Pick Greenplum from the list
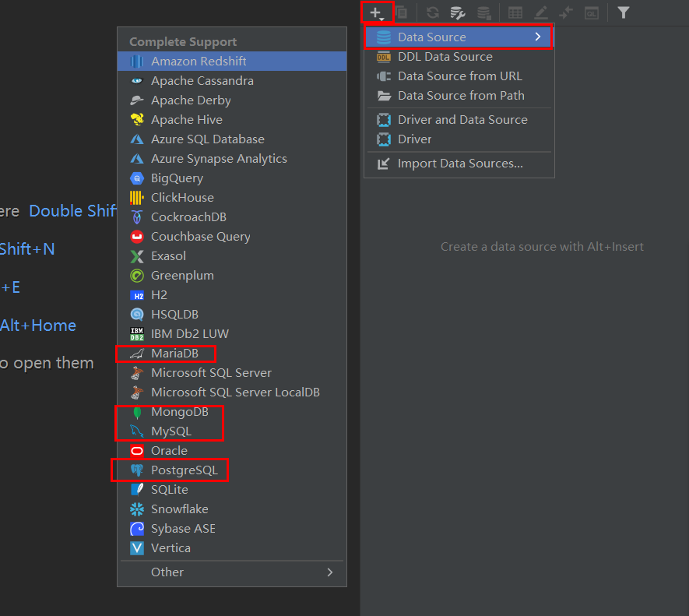The width and height of the screenshot is (689, 616). [232, 276]
